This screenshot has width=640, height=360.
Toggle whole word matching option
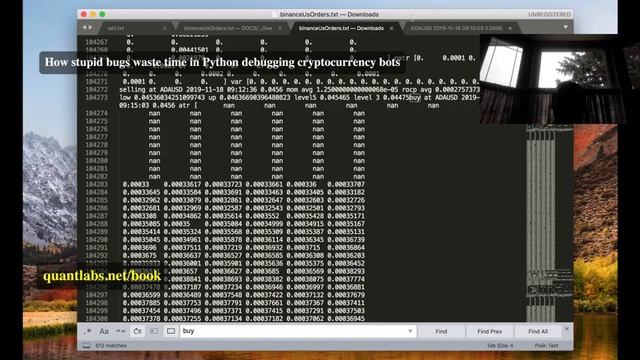(x=120, y=331)
